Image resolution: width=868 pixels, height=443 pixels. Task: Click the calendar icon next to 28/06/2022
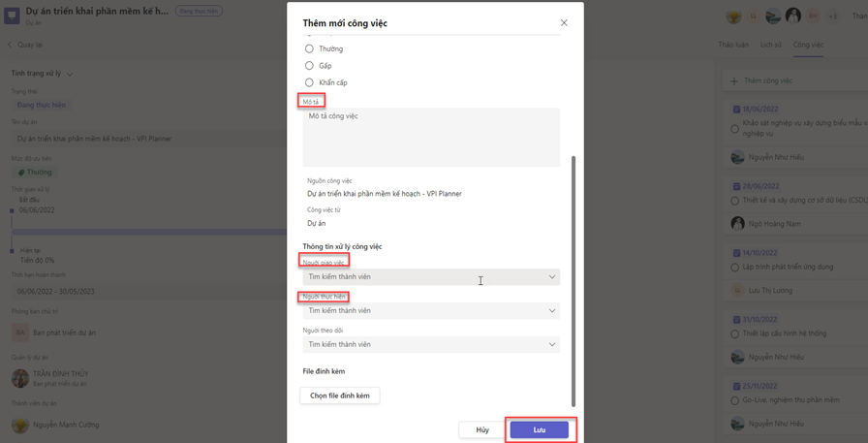[x=736, y=186]
